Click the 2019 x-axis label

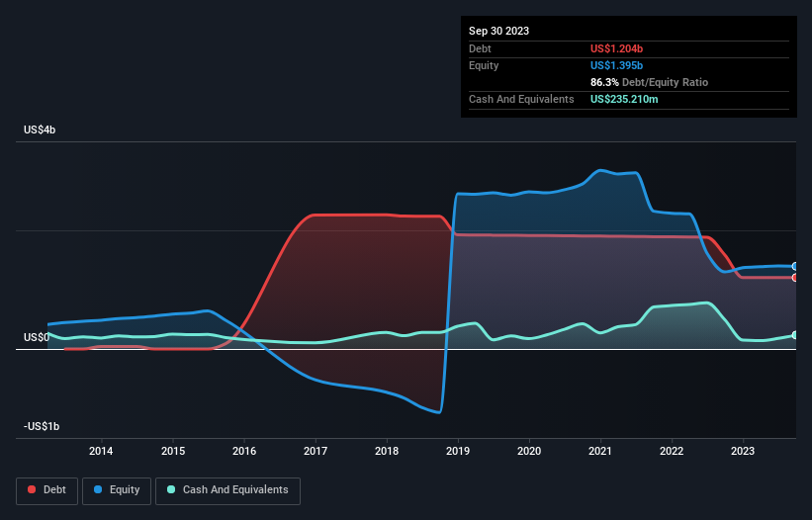(x=458, y=451)
